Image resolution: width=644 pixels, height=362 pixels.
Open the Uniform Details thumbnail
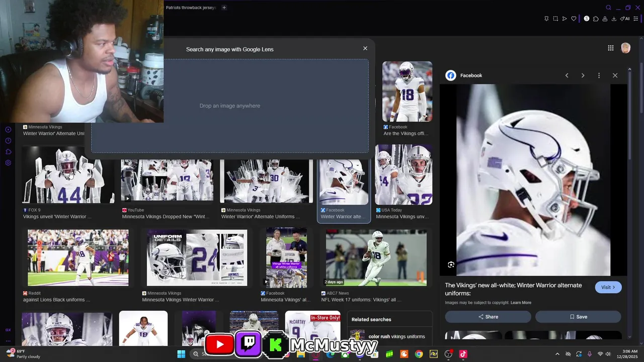tap(197, 258)
